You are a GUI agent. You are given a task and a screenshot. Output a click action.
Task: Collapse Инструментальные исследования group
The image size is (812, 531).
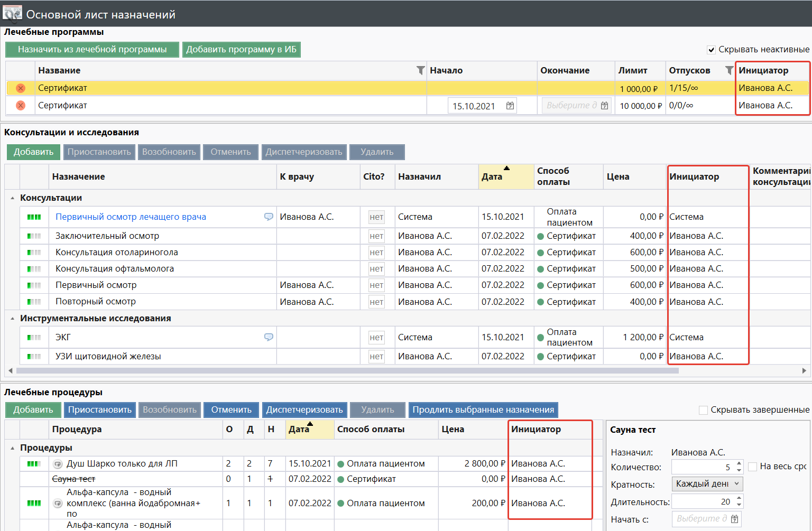click(13, 319)
